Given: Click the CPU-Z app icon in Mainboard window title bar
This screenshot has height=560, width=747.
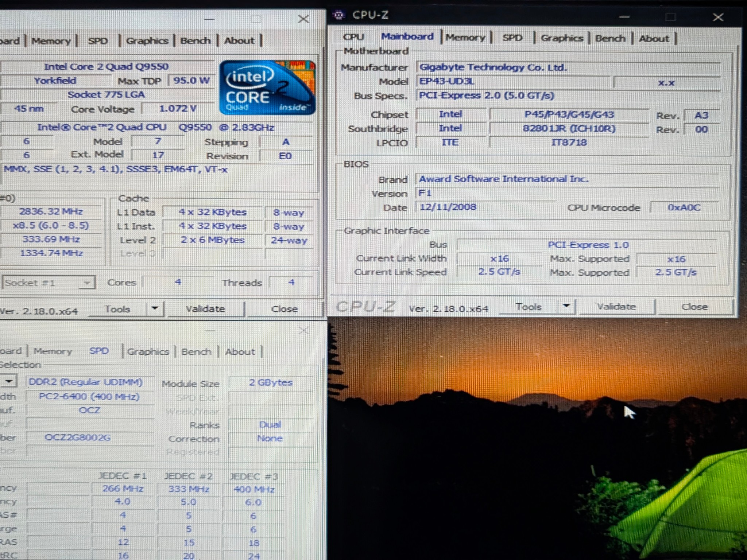Looking at the screenshot, I should coord(339,15).
